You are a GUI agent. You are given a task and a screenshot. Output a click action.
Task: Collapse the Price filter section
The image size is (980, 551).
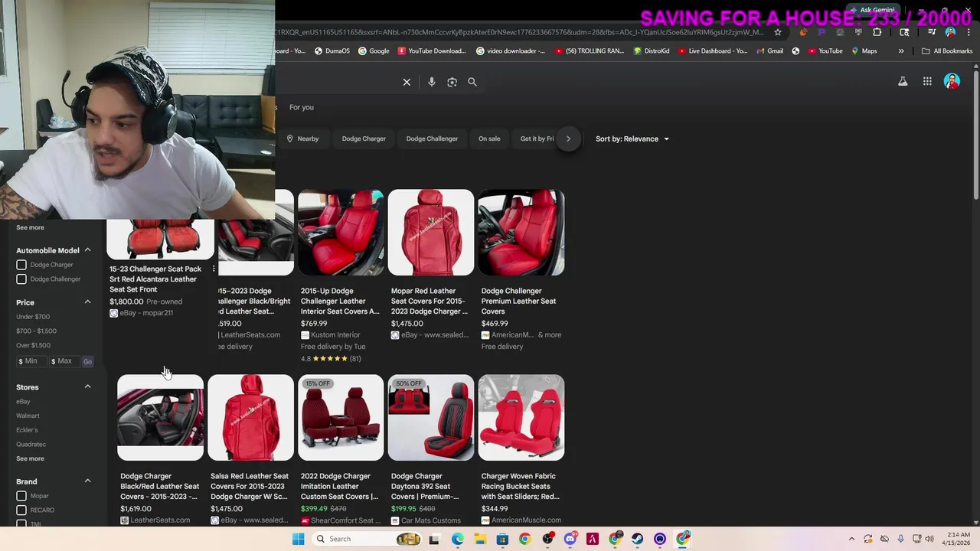point(87,302)
